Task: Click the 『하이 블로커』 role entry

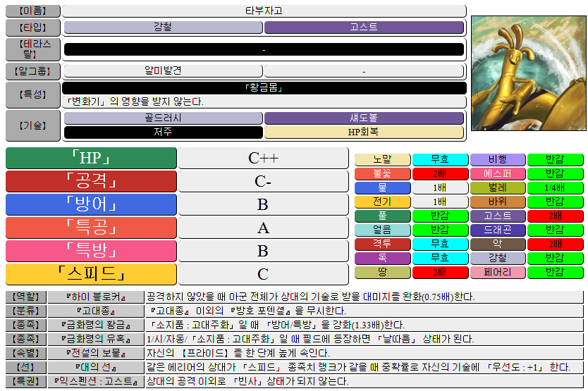Action: pos(96,297)
